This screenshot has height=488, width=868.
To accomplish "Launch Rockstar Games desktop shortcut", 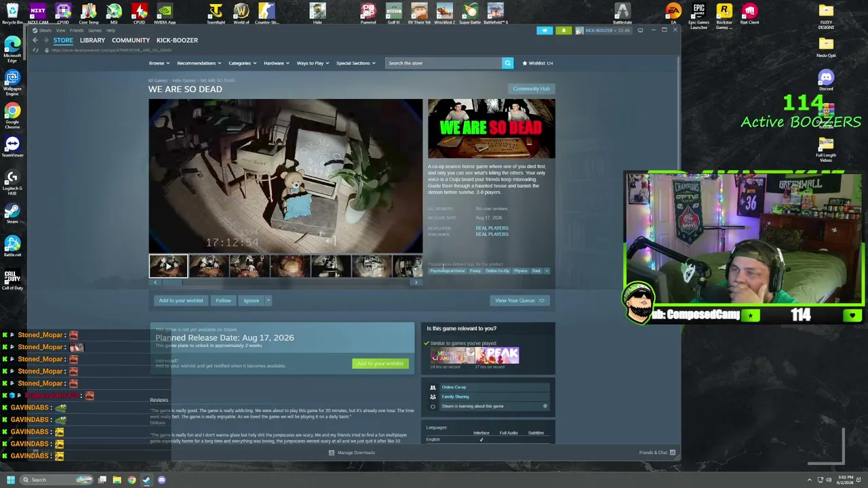I will 724,16.
